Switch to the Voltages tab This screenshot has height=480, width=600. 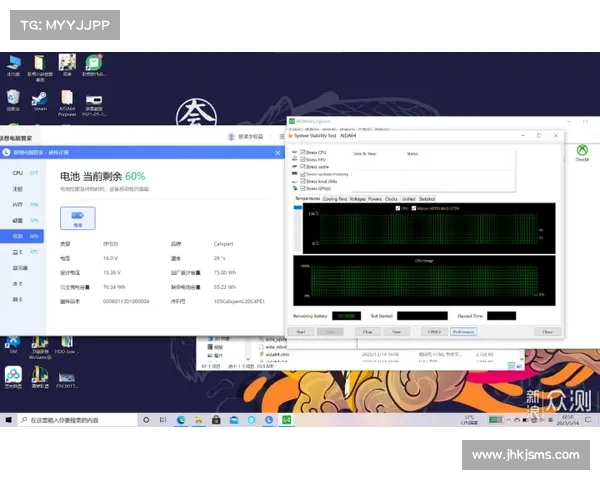357,199
